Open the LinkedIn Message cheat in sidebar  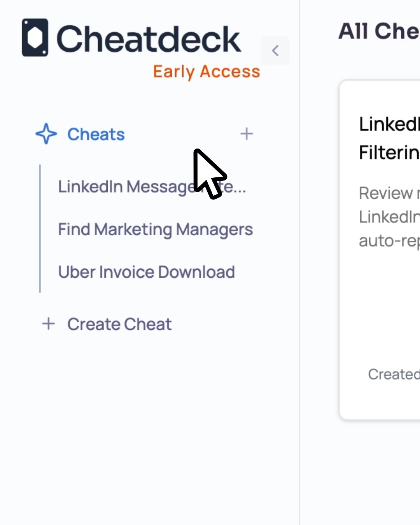coord(124,187)
